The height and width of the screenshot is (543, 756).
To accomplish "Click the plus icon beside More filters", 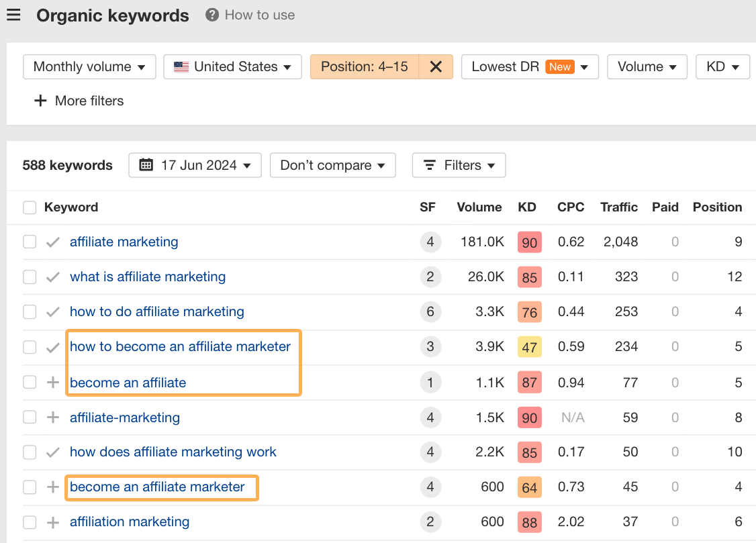I will click(x=40, y=101).
